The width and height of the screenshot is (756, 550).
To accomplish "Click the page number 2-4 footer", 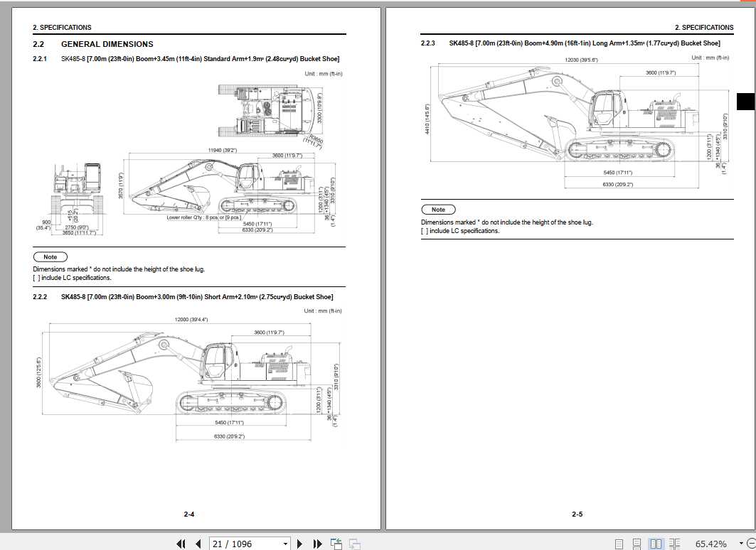I will click(189, 514).
